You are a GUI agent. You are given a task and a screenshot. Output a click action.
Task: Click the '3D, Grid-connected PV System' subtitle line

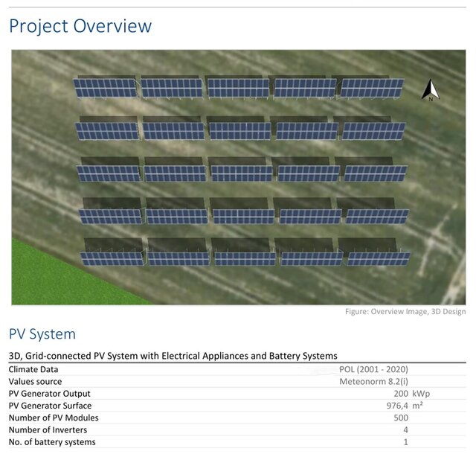coord(173,356)
